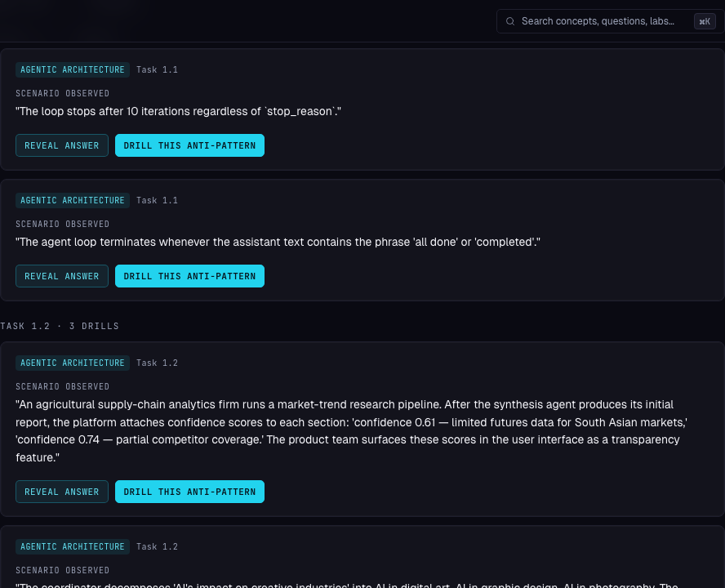This screenshot has width=725, height=588.
Task: Click the 'TASK 1.2 · 3 DRILLS' section heading
Action: click(60, 326)
